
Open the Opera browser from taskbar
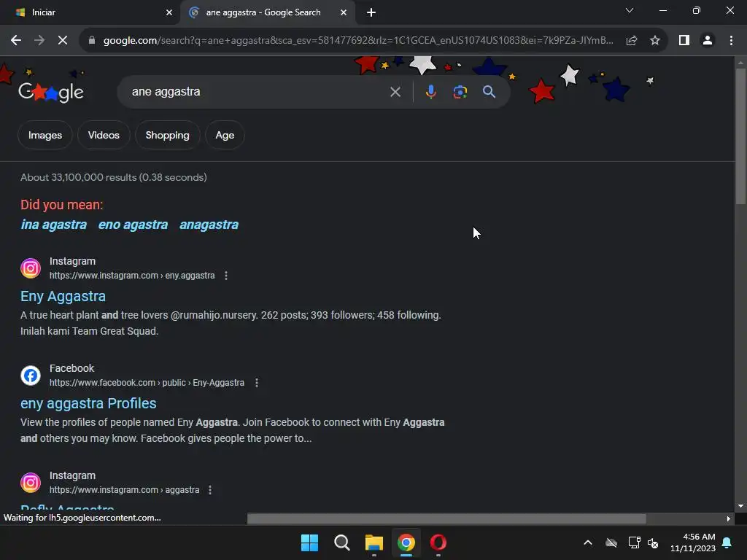click(438, 542)
